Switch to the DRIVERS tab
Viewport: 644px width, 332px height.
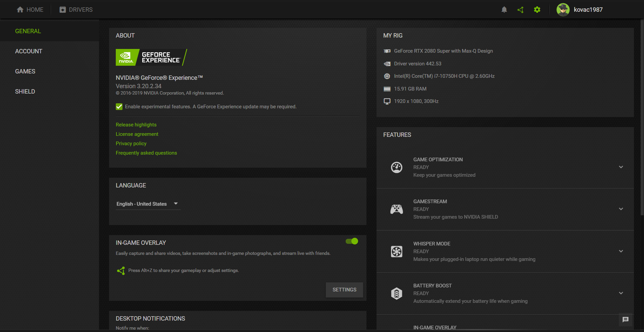point(76,10)
